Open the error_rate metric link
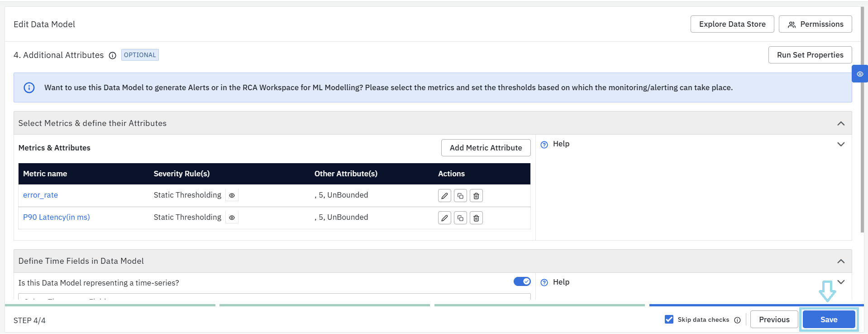The image size is (868, 334). pyautogui.click(x=40, y=195)
